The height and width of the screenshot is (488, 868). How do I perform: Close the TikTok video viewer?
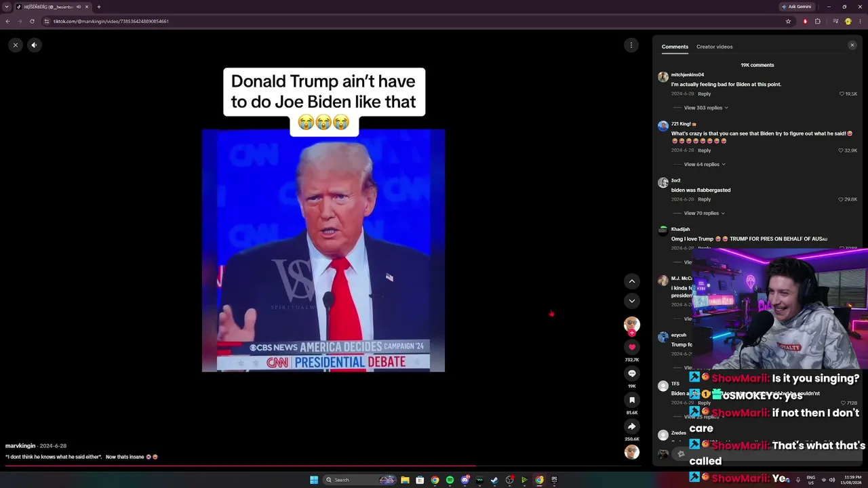coord(16,45)
